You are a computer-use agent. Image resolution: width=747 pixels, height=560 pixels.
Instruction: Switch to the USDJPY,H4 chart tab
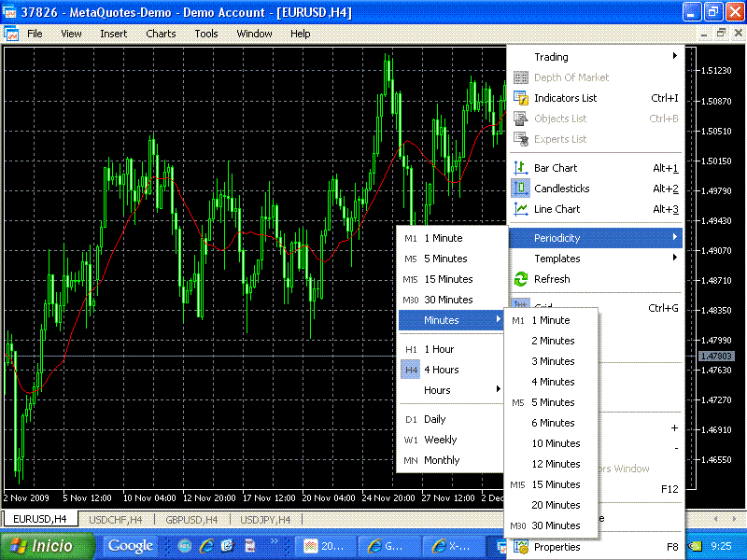[x=264, y=519]
